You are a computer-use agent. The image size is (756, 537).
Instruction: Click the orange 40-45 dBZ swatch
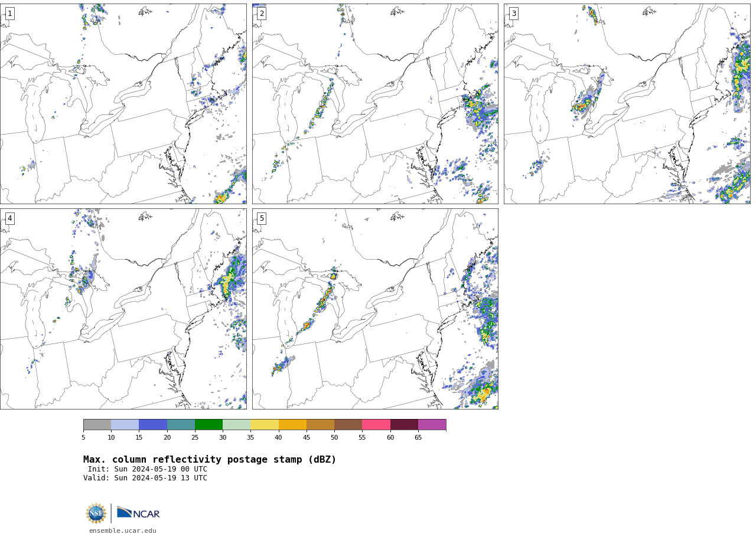(292, 425)
